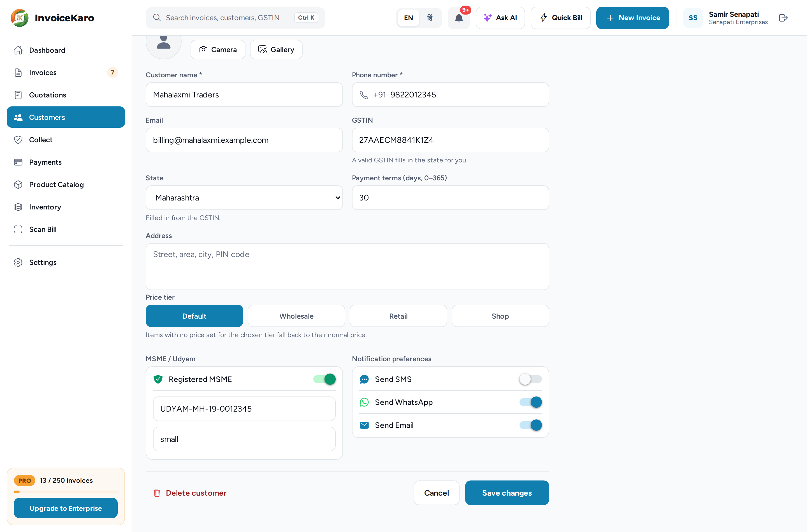
Task: Toggle the Registered MSME switch
Action: [x=324, y=379]
